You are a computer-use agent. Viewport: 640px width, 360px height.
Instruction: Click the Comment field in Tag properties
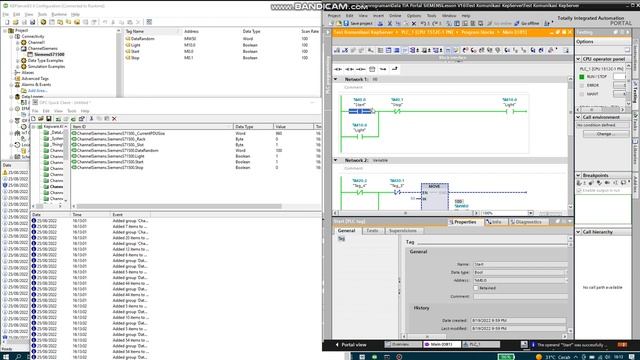click(520, 297)
